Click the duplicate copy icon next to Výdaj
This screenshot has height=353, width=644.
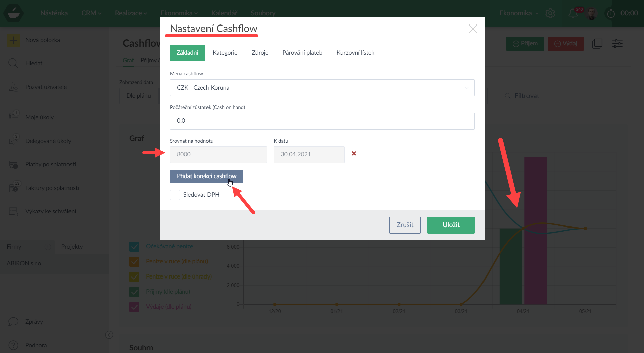(597, 44)
